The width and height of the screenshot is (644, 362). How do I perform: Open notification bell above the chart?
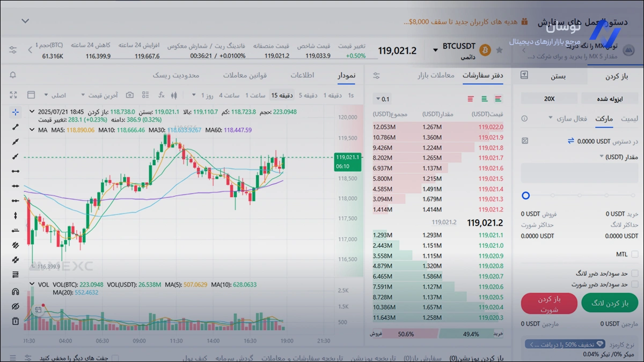coord(13,75)
